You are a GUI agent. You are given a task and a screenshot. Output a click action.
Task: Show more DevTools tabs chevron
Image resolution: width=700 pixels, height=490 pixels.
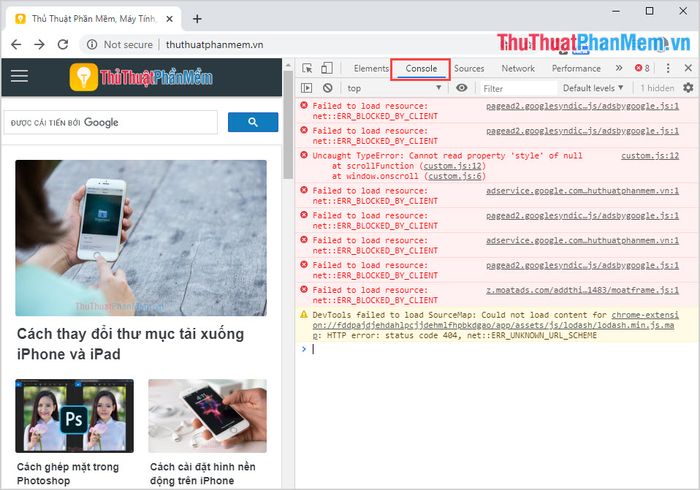(619, 68)
